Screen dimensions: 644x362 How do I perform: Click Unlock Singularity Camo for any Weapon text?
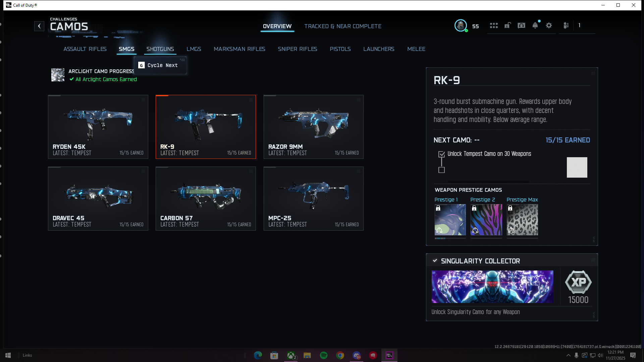point(476,312)
